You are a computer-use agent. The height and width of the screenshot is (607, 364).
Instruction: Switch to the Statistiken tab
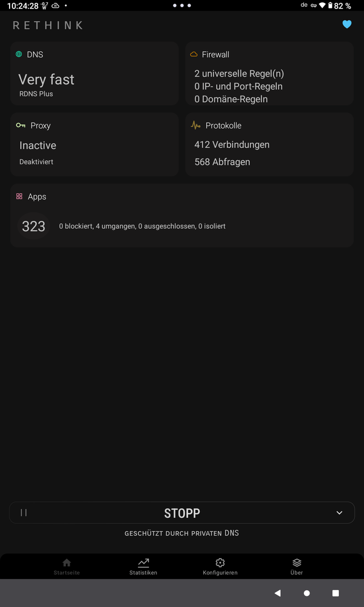[143, 566]
